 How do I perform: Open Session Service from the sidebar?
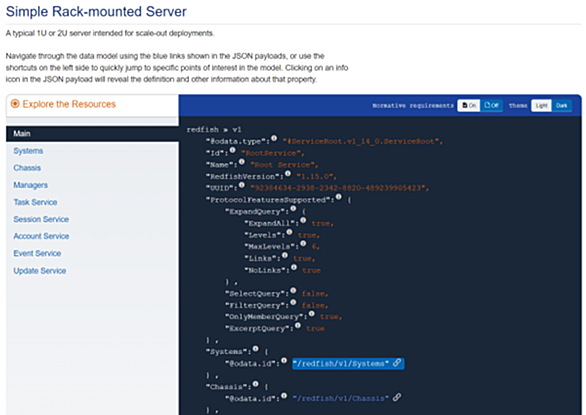coord(41,219)
